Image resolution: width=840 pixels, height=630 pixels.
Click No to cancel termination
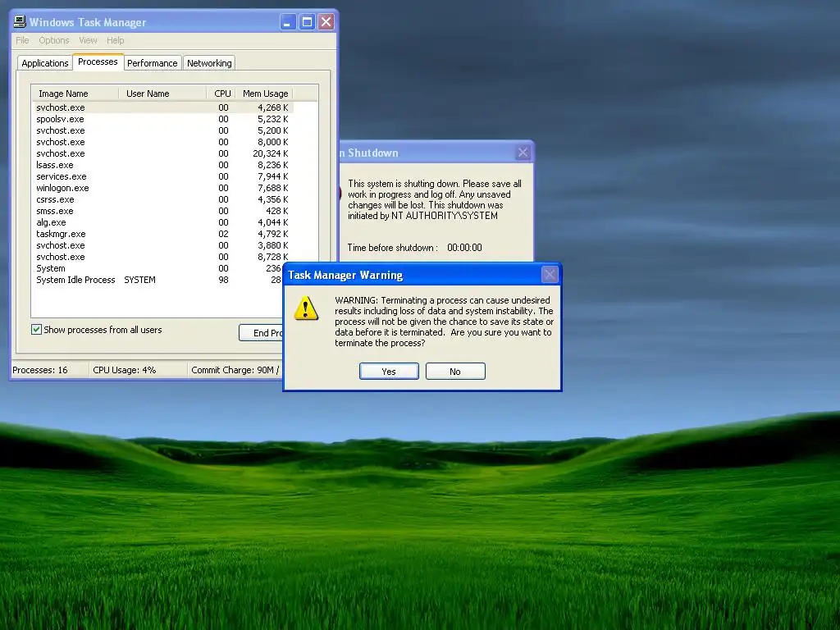pos(455,372)
